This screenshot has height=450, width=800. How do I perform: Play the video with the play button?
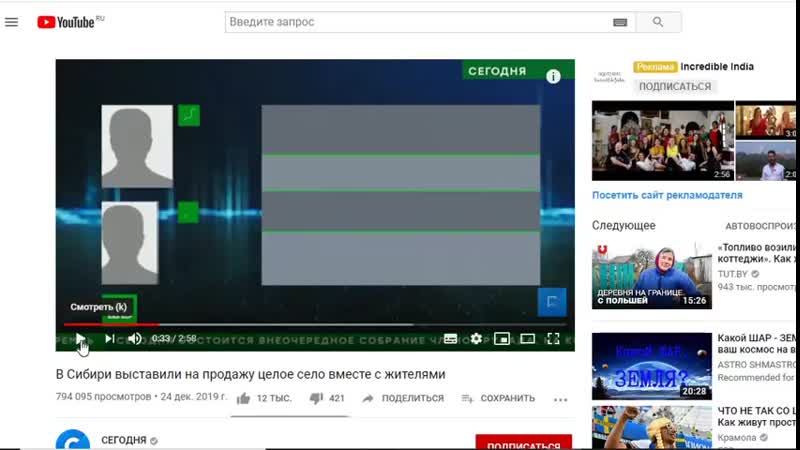[x=80, y=338]
